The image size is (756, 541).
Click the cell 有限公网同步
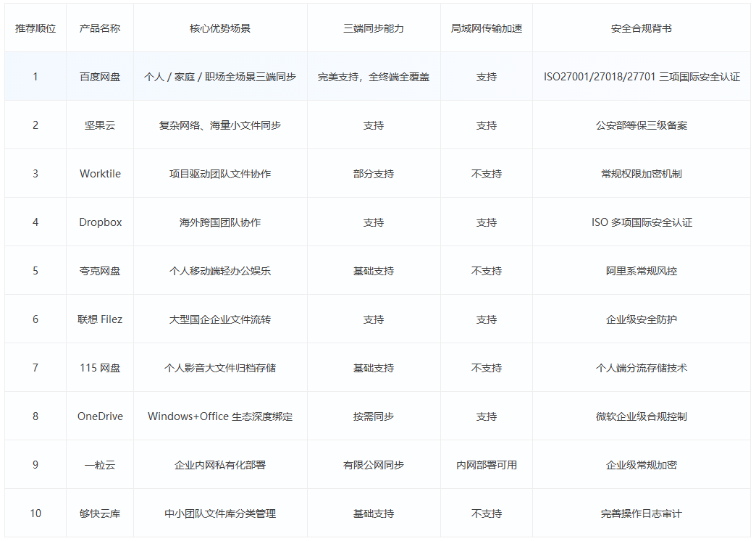[x=374, y=465]
